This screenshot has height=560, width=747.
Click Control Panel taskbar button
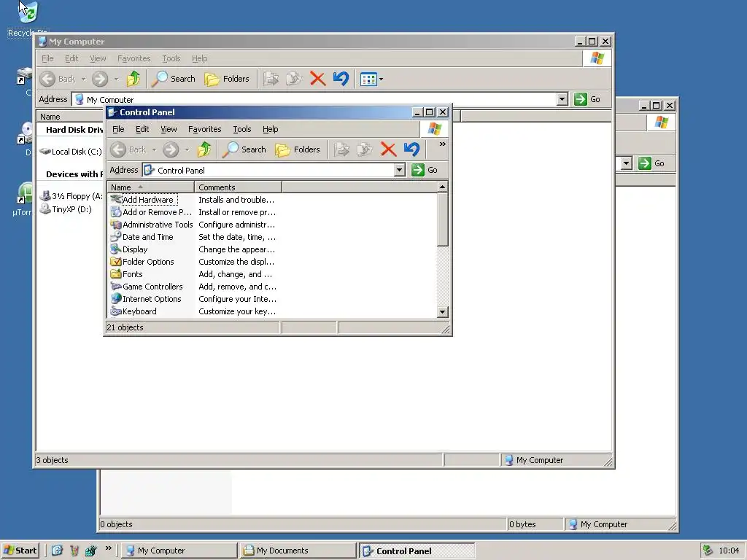click(x=417, y=551)
